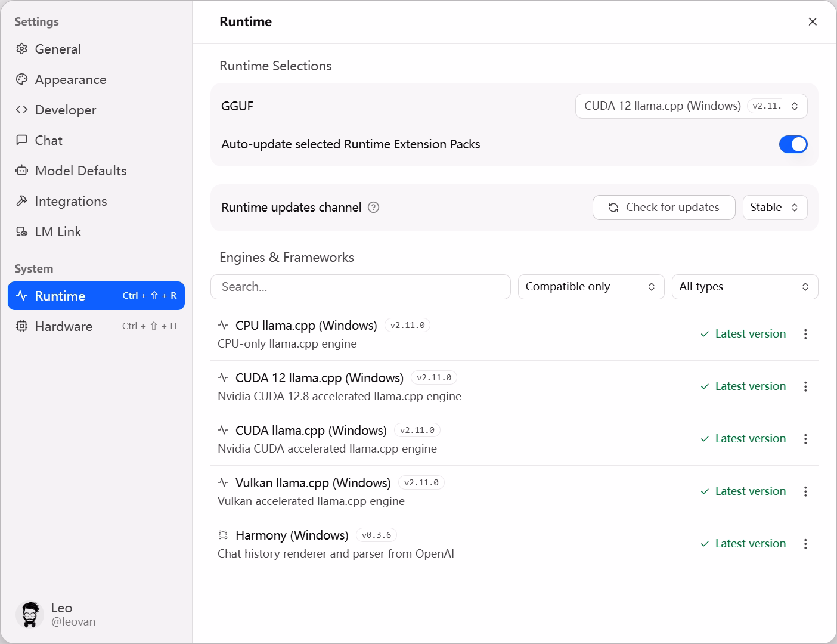This screenshot has width=837, height=644.
Task: Open the Appearance settings page
Action: pyautogui.click(x=70, y=80)
